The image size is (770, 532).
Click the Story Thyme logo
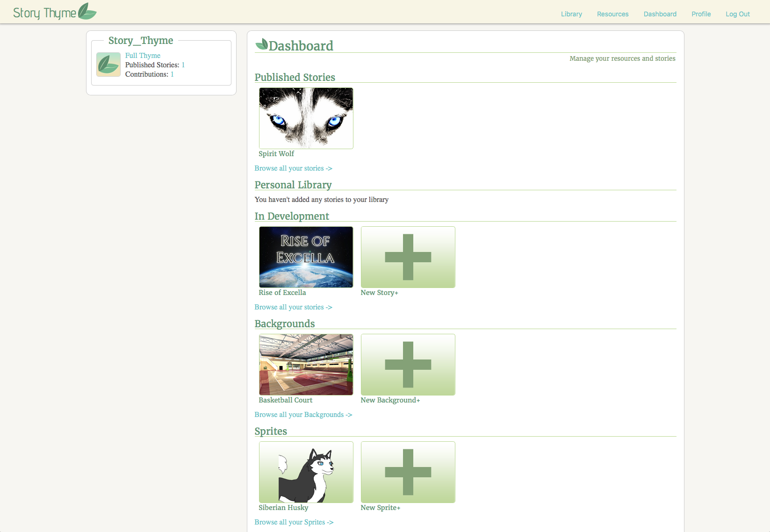click(x=55, y=12)
